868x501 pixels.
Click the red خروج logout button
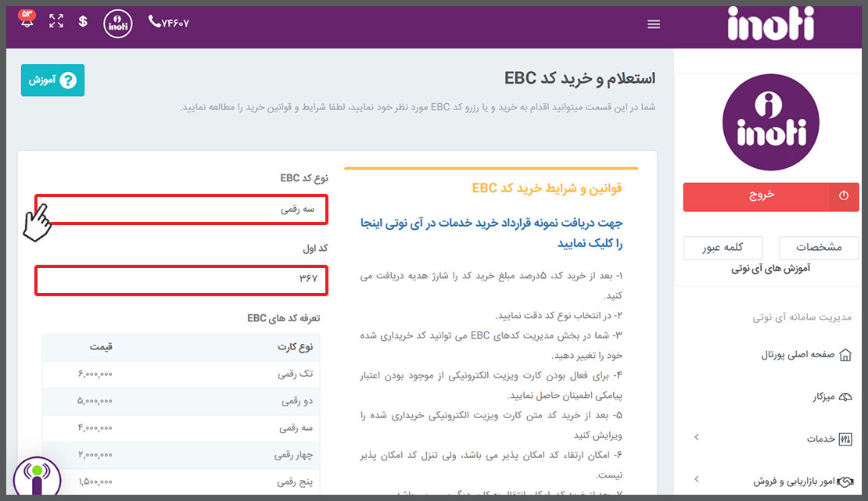tap(770, 196)
